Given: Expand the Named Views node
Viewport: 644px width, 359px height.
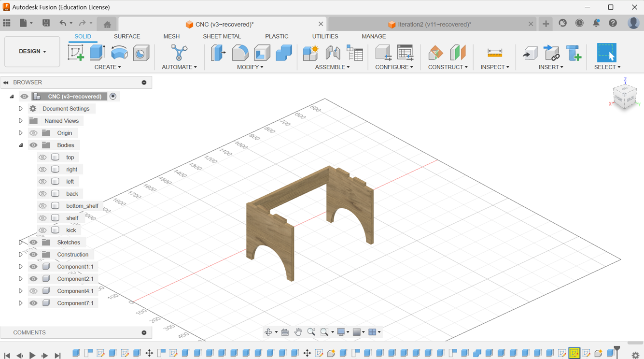Looking at the screenshot, I should [x=21, y=121].
